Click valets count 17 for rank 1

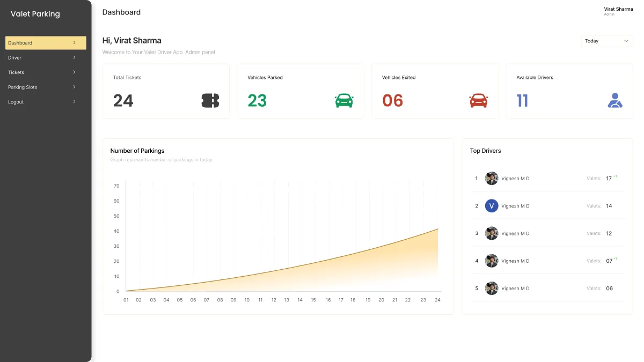(x=609, y=179)
